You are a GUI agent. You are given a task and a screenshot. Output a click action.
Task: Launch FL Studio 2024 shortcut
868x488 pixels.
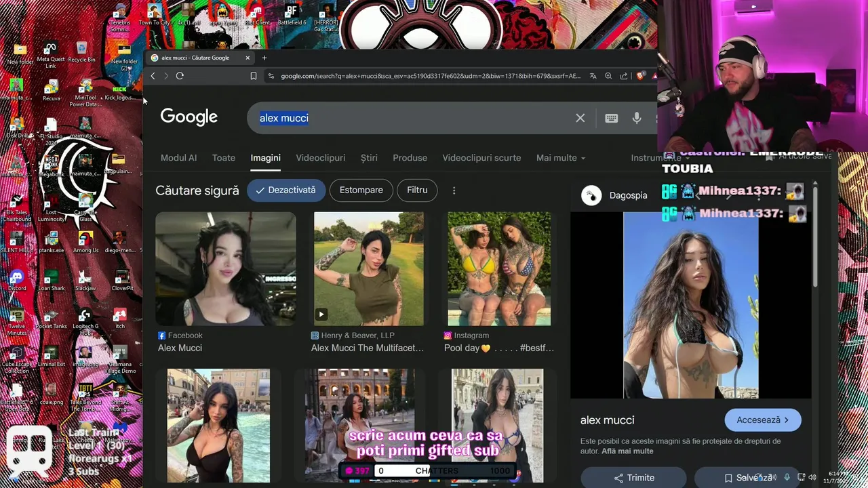tap(51, 132)
